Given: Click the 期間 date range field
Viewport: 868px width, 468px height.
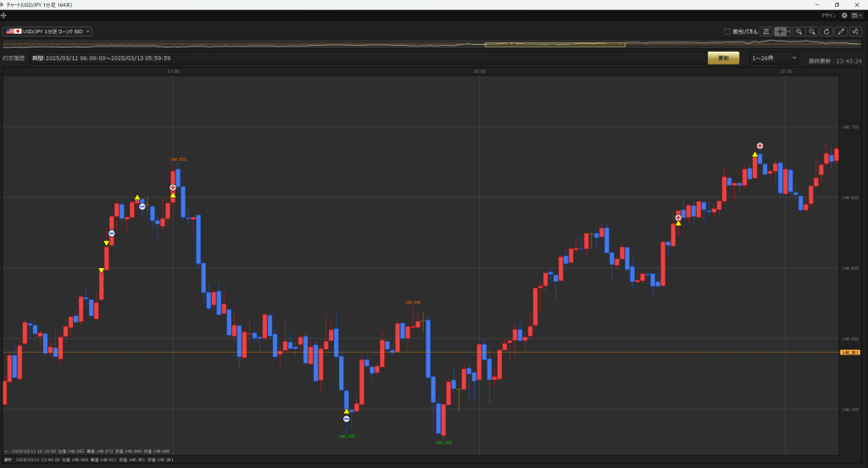Looking at the screenshot, I should coord(101,58).
